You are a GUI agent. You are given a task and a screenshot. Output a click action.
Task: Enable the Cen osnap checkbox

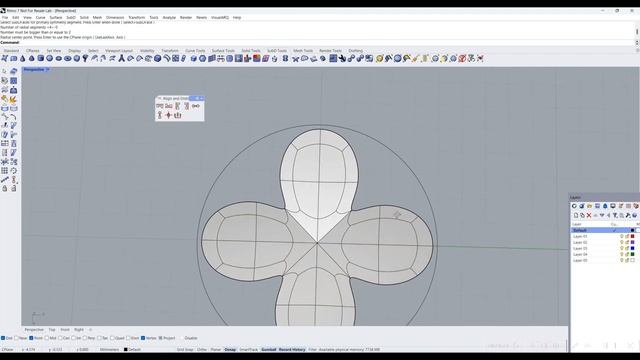click(x=60, y=338)
